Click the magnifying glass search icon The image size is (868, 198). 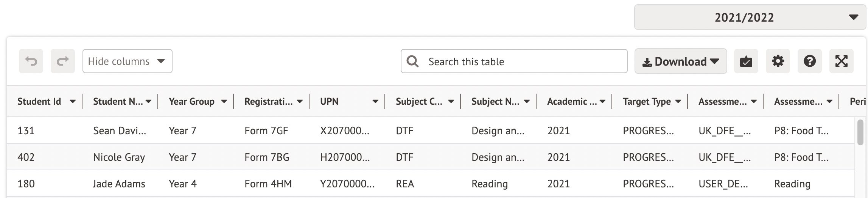point(412,61)
